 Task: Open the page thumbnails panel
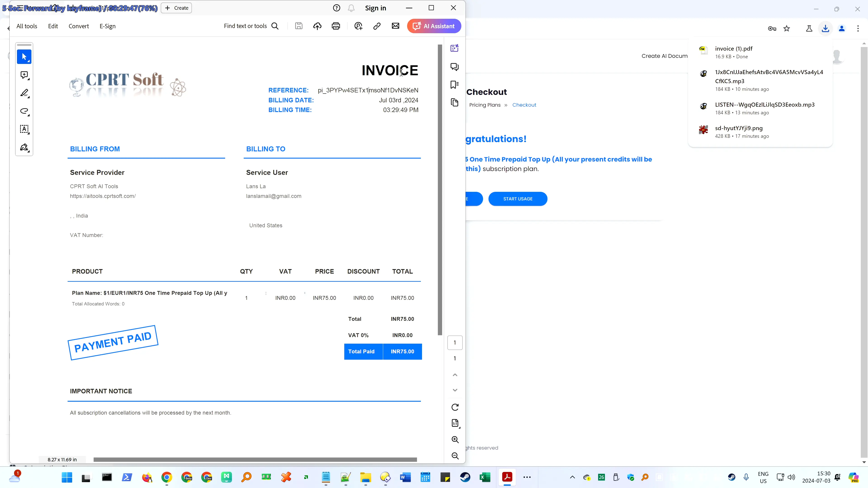455,102
